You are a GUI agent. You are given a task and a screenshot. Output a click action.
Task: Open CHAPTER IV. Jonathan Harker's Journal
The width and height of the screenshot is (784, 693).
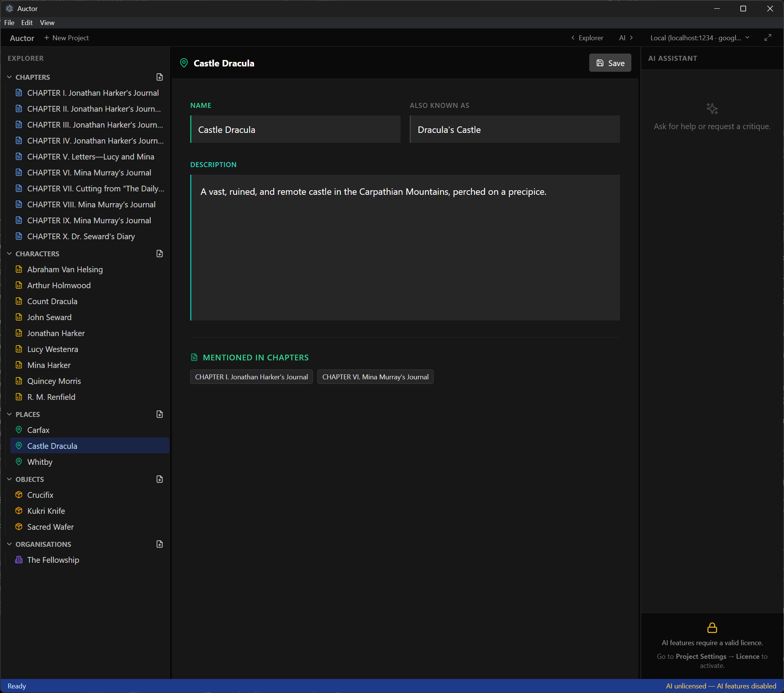[90, 140]
